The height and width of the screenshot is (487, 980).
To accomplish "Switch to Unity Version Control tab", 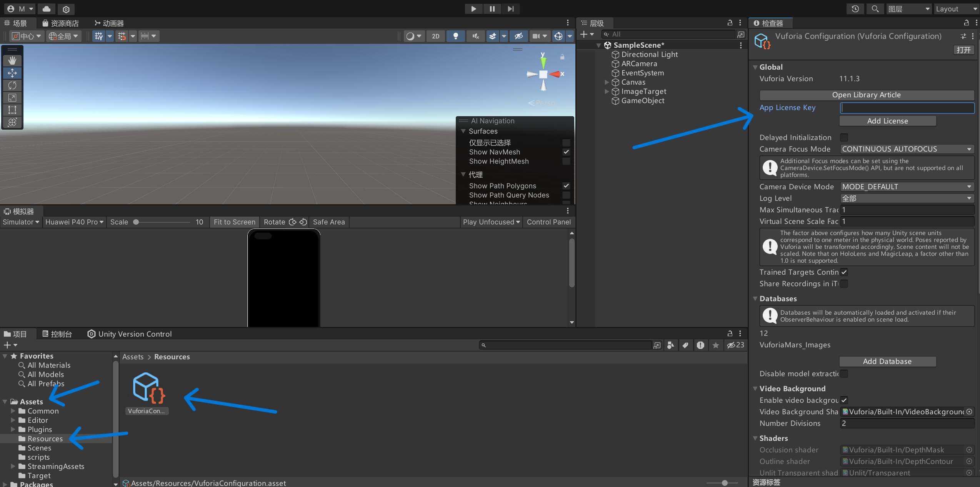I will pos(130,334).
